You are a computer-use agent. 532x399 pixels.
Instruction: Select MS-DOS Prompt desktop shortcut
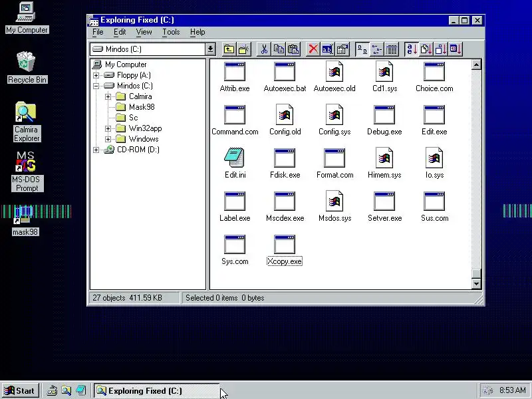[x=27, y=172]
